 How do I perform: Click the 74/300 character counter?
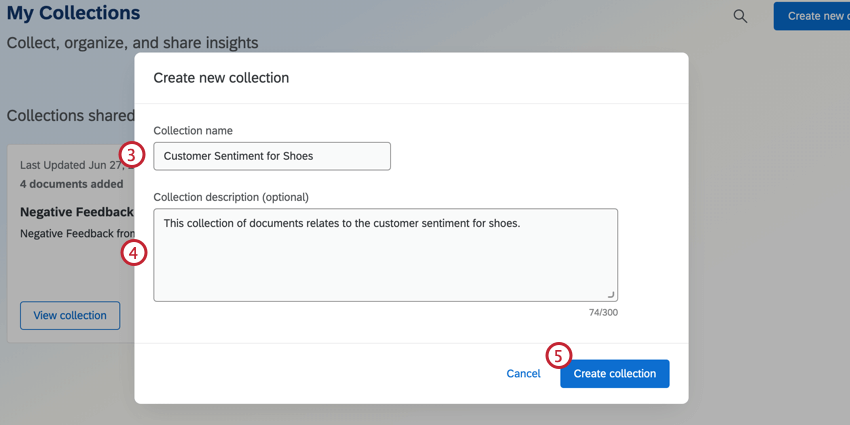tap(603, 313)
